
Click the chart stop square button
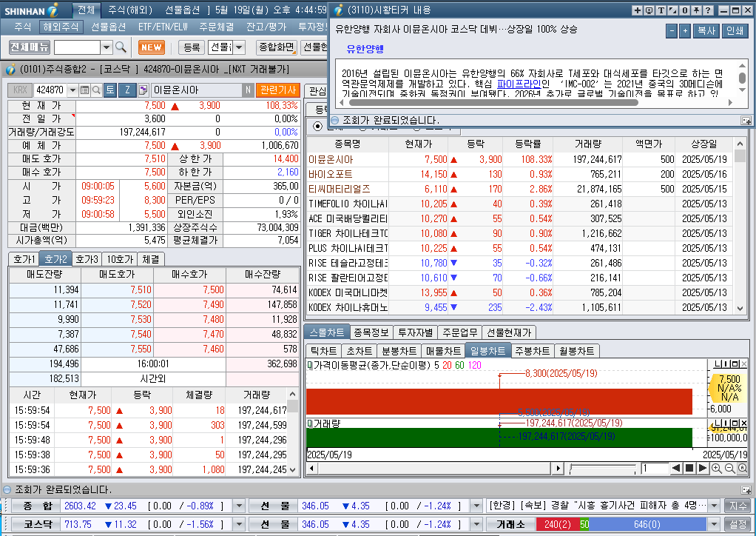point(689,468)
